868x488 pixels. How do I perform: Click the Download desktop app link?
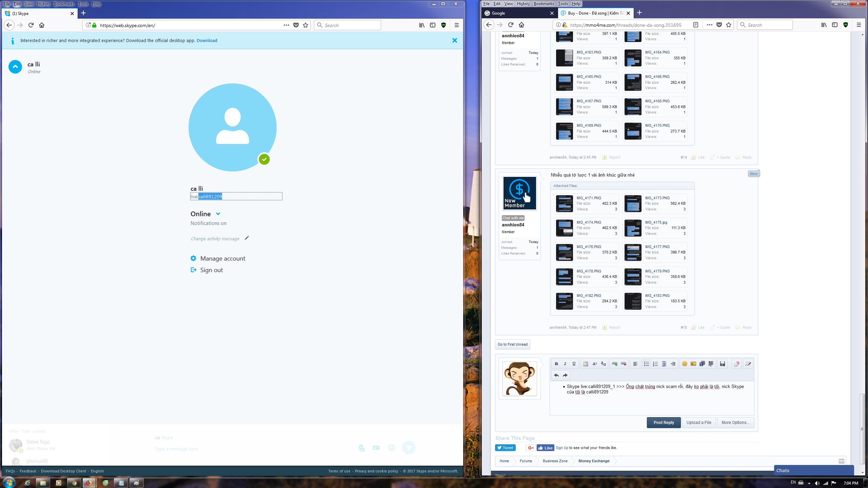click(207, 40)
